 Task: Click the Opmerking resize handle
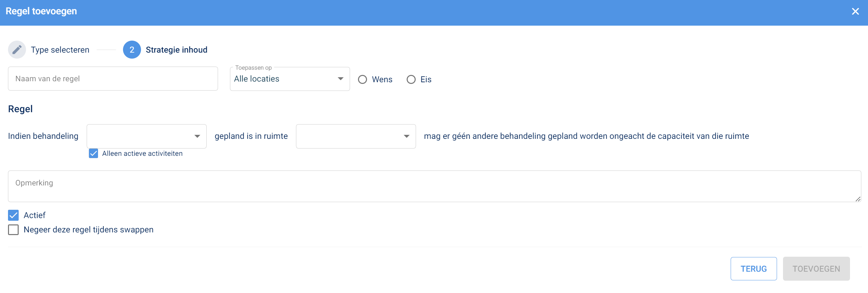858,199
